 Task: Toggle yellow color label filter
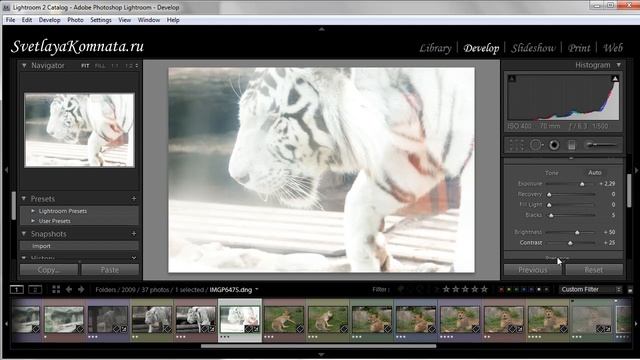[509, 289]
